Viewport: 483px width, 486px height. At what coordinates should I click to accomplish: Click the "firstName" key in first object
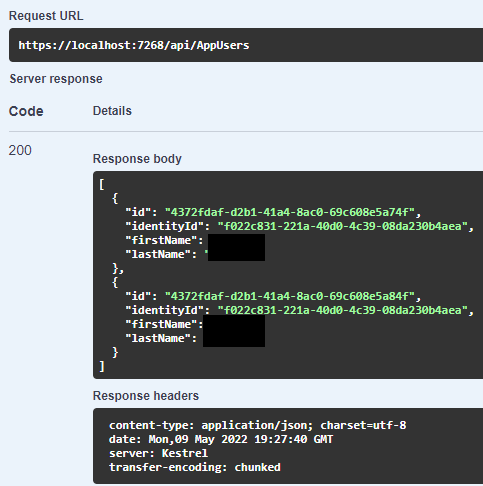[161, 240]
